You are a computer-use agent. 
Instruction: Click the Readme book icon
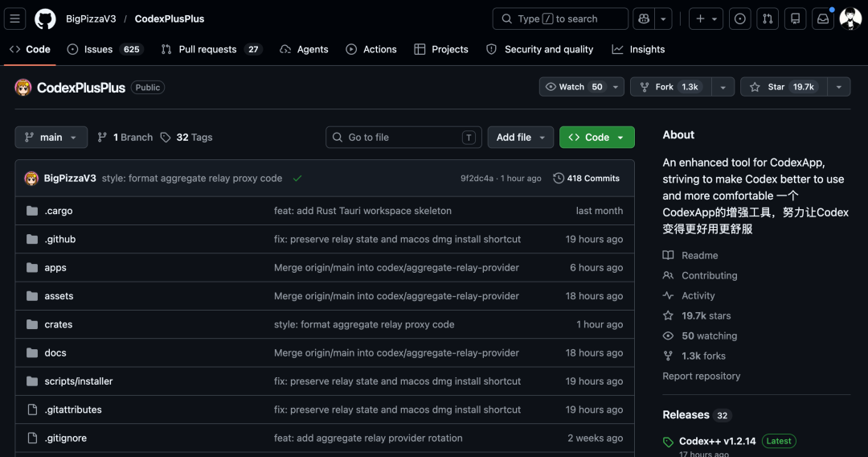pyautogui.click(x=668, y=255)
